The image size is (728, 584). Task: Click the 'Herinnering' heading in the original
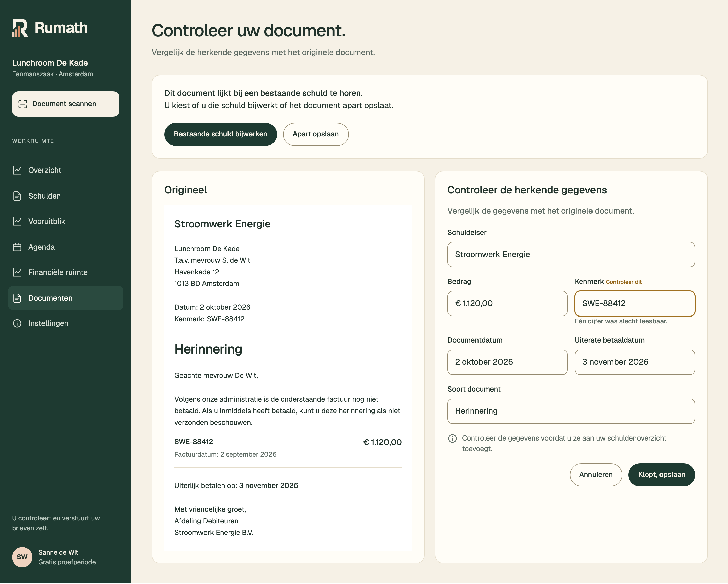(x=208, y=349)
